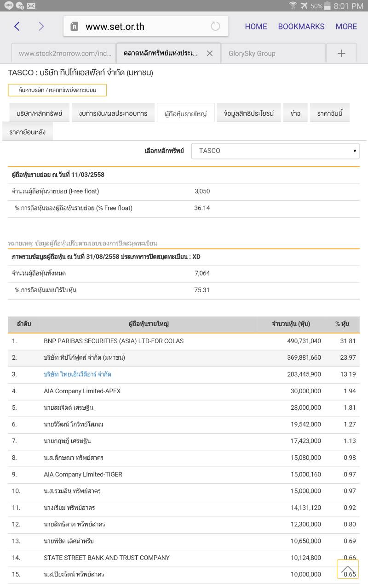The image size is (368, 588).
Task: Tap the LINE notification icon in status bar
Action: [8, 6]
